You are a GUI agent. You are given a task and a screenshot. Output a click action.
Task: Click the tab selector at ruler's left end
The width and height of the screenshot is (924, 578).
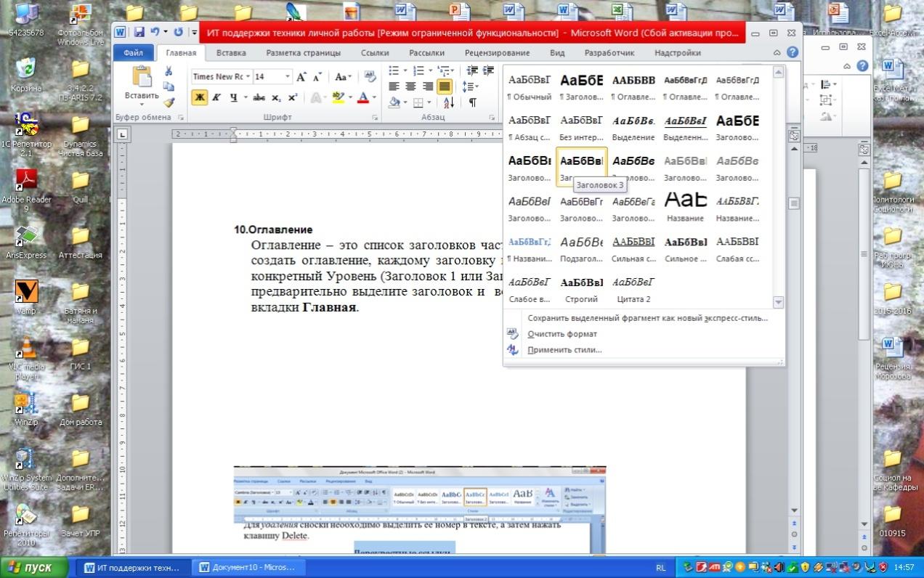click(x=123, y=134)
